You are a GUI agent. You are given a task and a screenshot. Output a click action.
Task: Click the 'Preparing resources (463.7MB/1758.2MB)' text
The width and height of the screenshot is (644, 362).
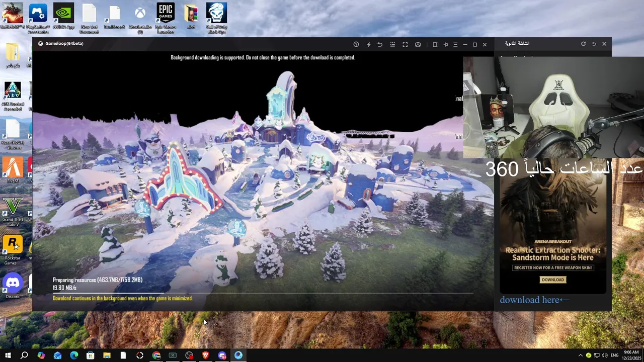coord(98,280)
